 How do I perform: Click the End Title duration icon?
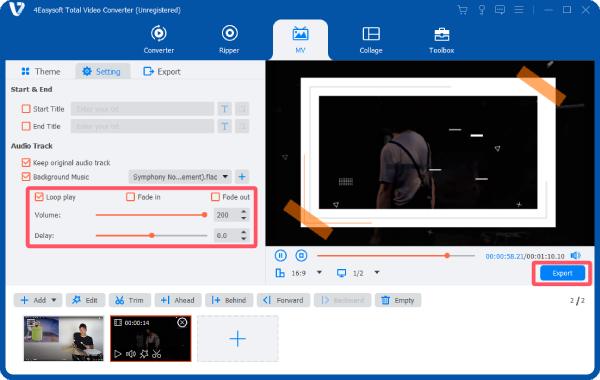pyautogui.click(x=242, y=126)
